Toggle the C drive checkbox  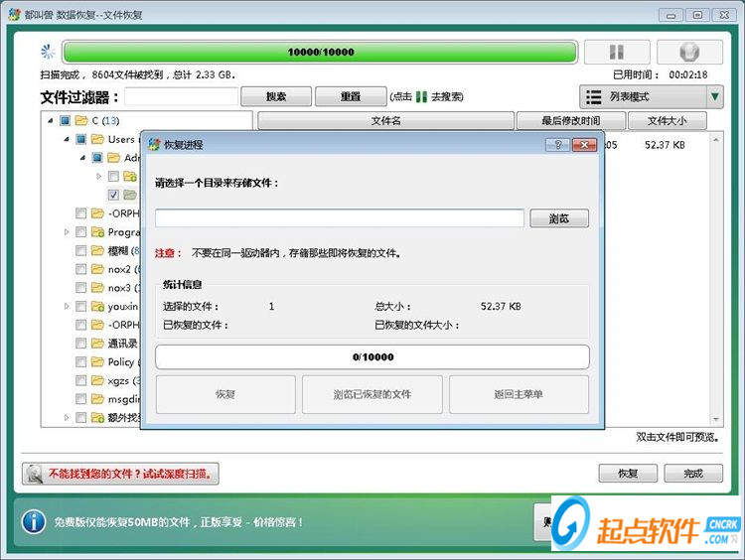(x=66, y=121)
